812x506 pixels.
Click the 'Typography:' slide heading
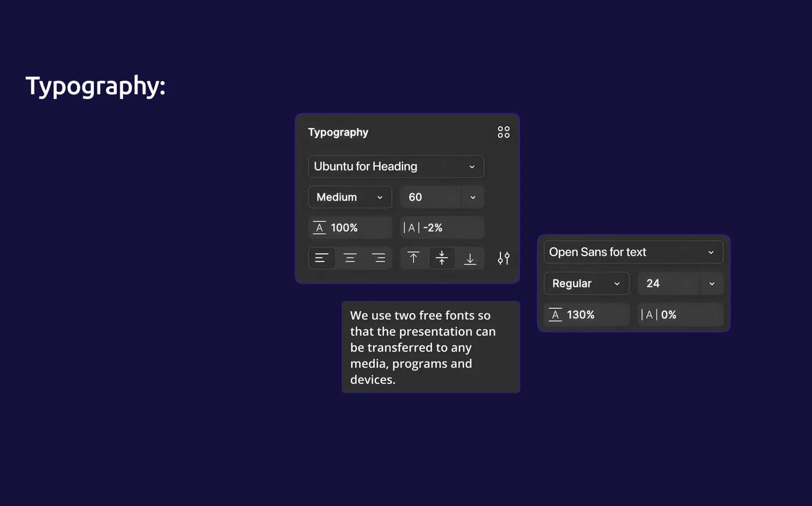[95, 86]
